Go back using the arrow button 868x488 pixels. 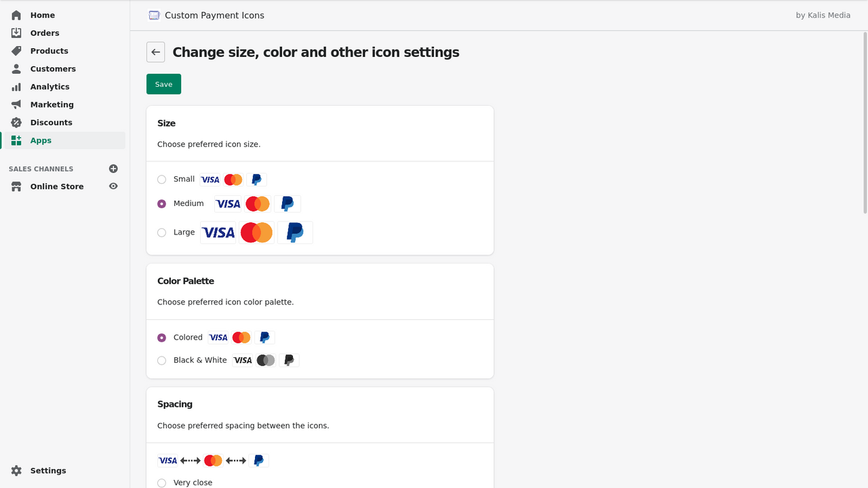pos(155,52)
